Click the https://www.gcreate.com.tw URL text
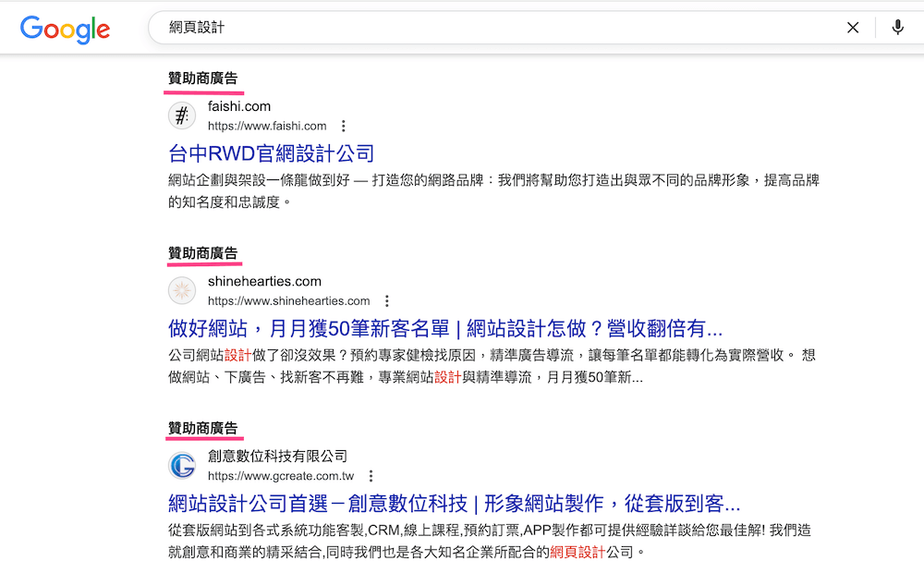The height and width of the screenshot is (573, 924). [281, 476]
